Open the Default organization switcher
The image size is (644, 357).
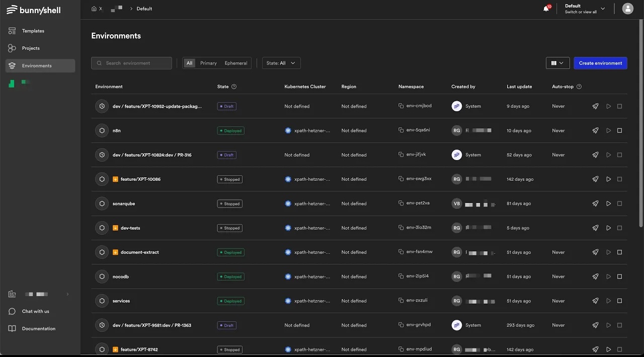(x=585, y=9)
